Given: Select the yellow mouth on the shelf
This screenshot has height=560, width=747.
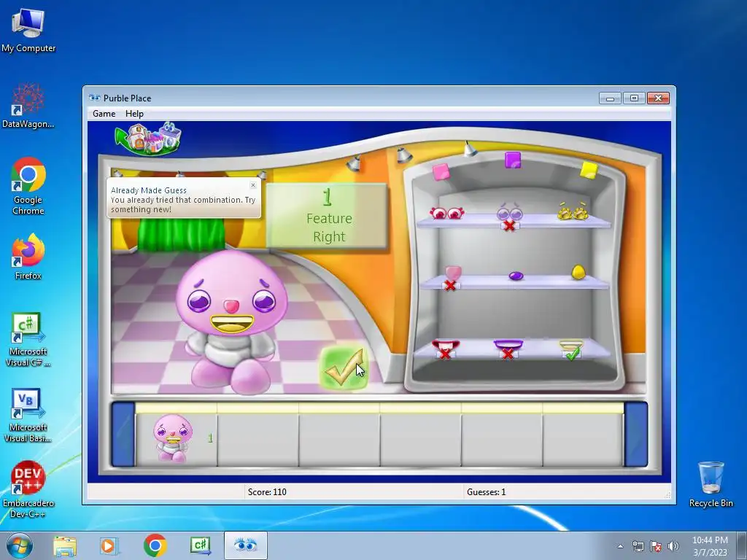Looking at the screenshot, I should click(571, 346).
